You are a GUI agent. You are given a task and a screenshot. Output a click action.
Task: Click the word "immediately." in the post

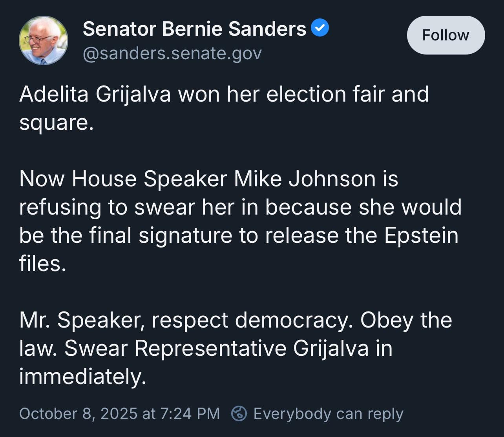tap(82, 377)
